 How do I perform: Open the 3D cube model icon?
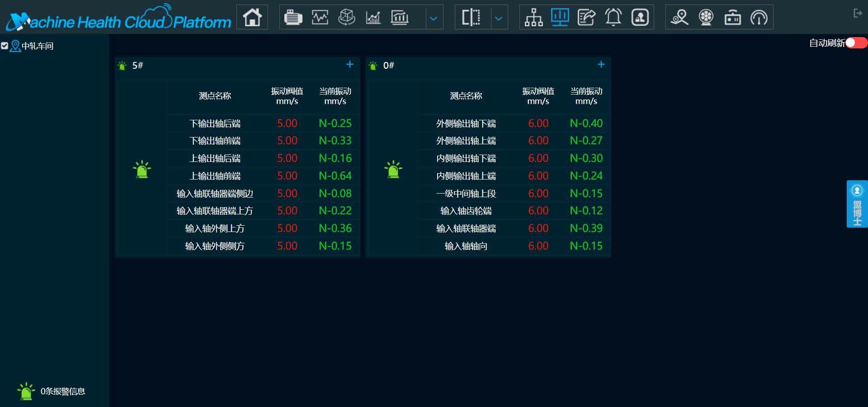(347, 18)
